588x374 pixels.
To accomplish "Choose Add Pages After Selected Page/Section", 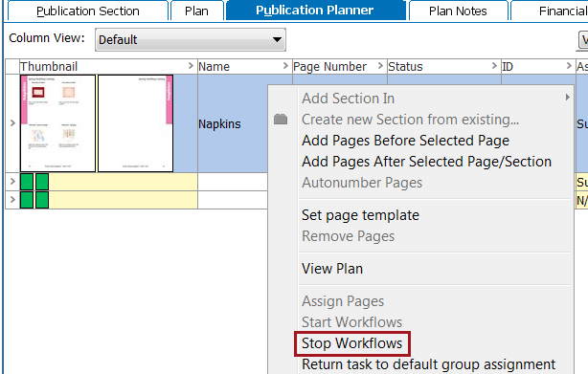I will [x=427, y=162].
